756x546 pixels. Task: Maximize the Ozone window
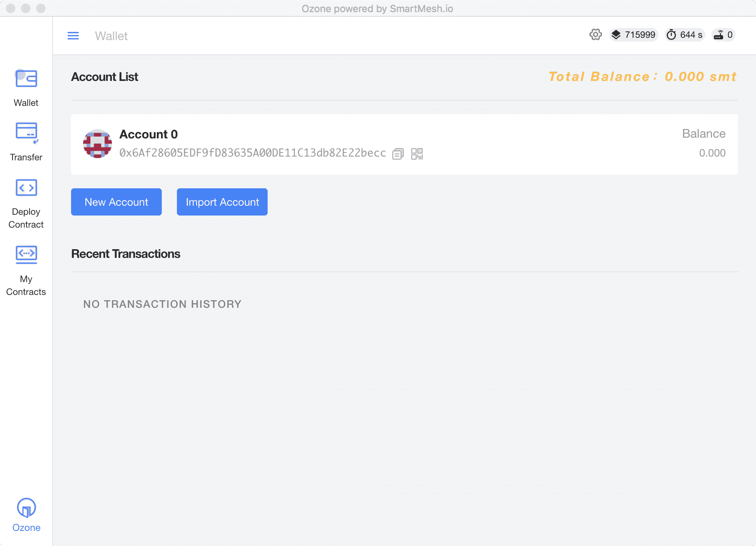pos(41,8)
